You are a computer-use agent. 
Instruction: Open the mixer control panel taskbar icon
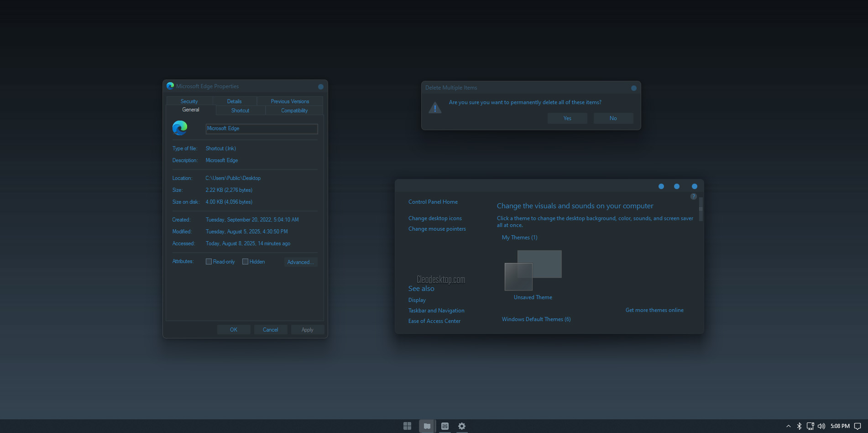tap(445, 426)
